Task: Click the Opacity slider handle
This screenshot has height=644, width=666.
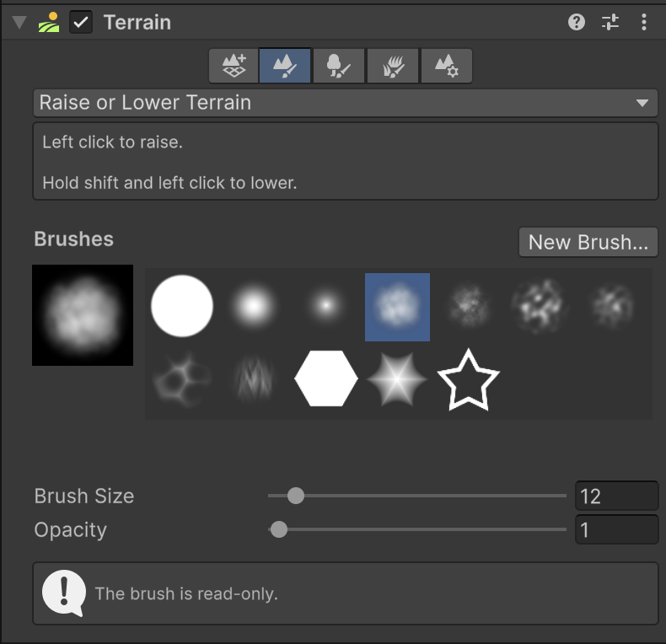Action: click(278, 530)
